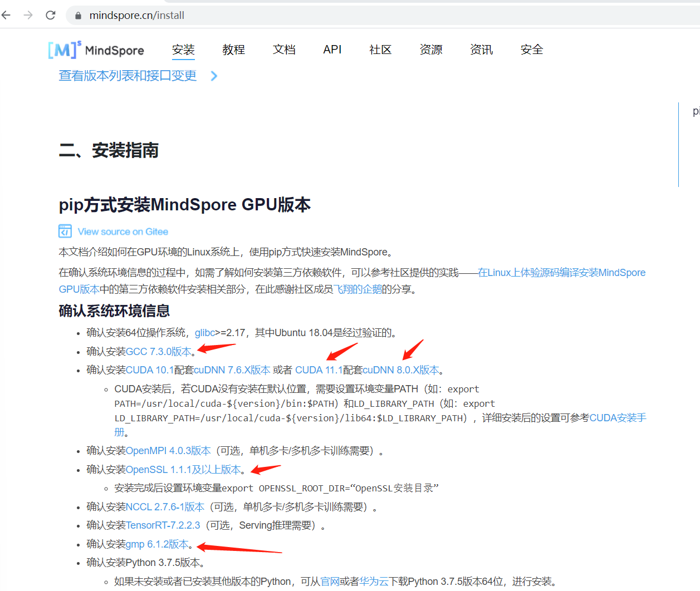Image resolution: width=700 pixels, height=591 pixels.
Task: Open the cuDNN 8.0.X版本 link
Action: tap(401, 370)
